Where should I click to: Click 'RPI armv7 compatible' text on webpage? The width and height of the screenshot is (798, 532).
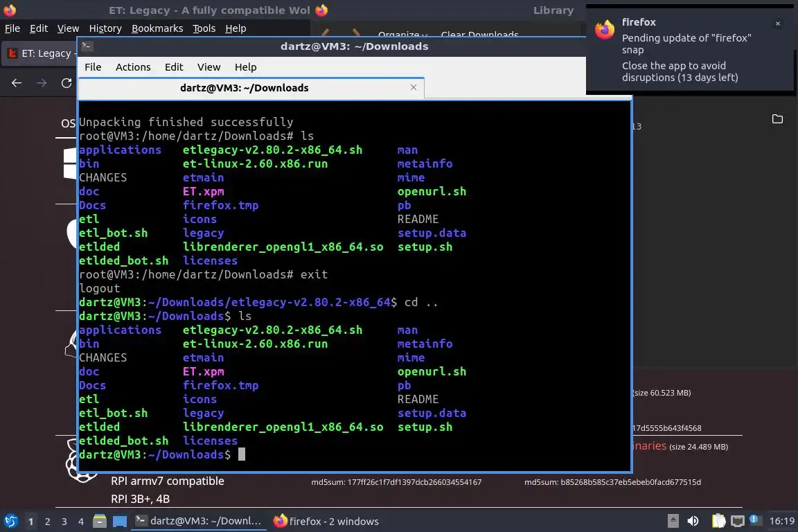(168, 481)
